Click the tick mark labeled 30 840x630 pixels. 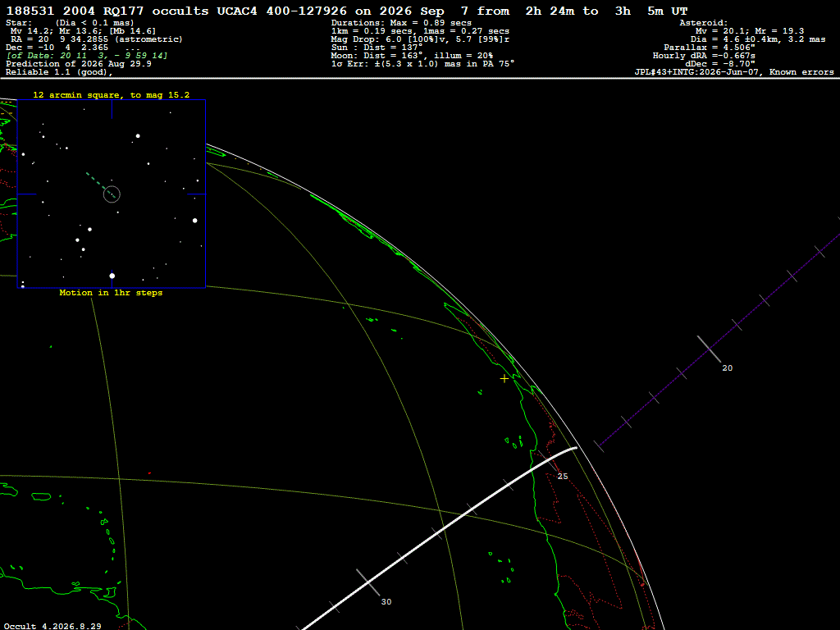tap(368, 582)
